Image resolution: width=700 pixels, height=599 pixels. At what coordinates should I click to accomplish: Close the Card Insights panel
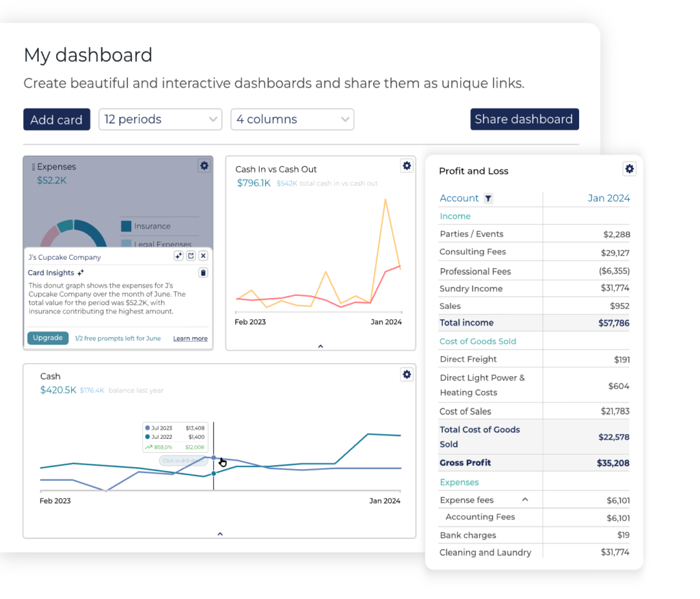[203, 256]
